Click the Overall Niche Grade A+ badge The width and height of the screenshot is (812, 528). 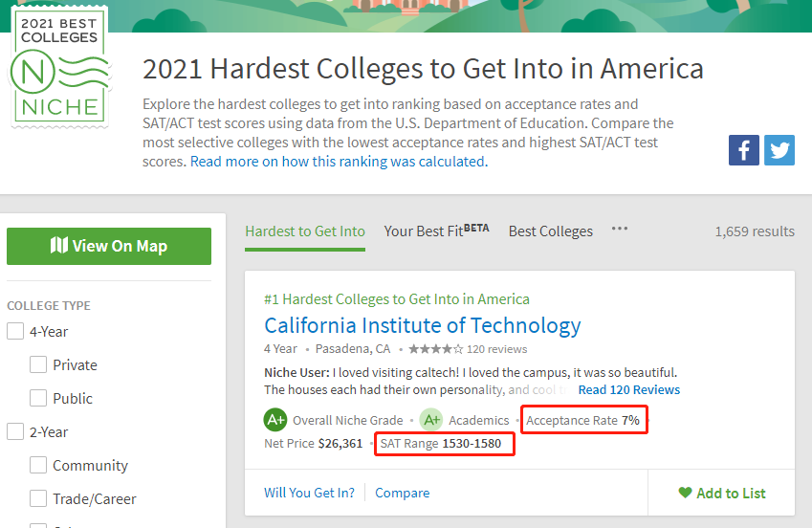[275, 420]
